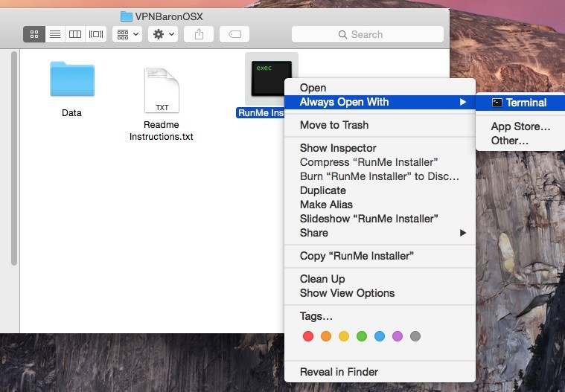565x392 pixels.
Task: Select Always Open With menu entry
Action: [x=380, y=102]
